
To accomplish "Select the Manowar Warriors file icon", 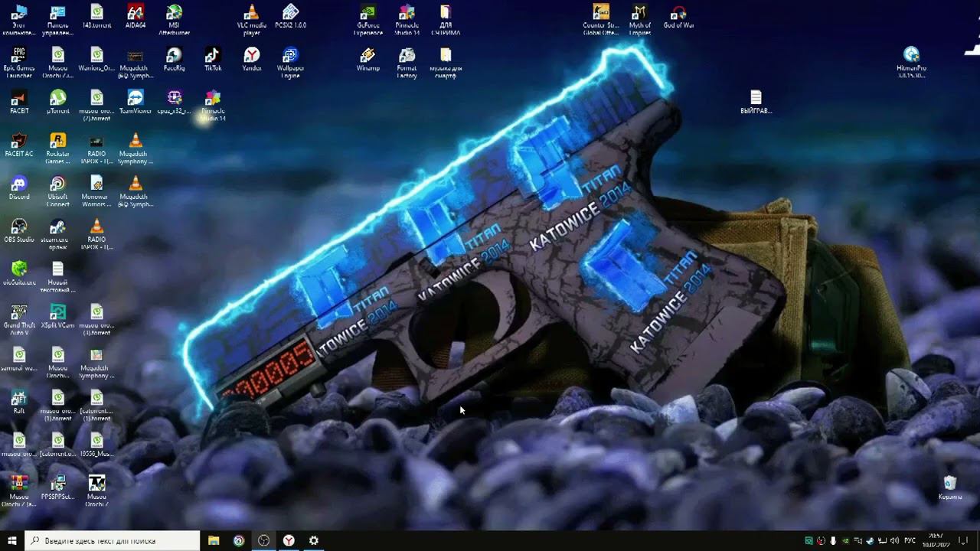I will click(96, 191).
